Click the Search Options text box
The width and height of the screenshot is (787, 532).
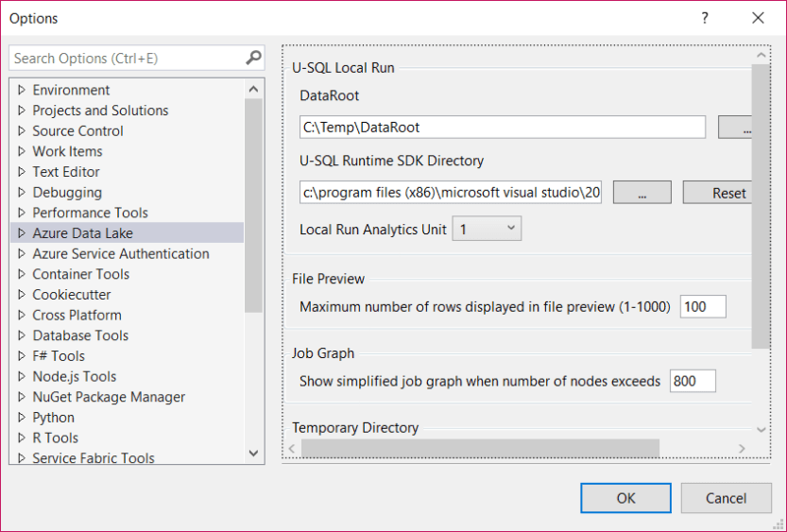127,59
